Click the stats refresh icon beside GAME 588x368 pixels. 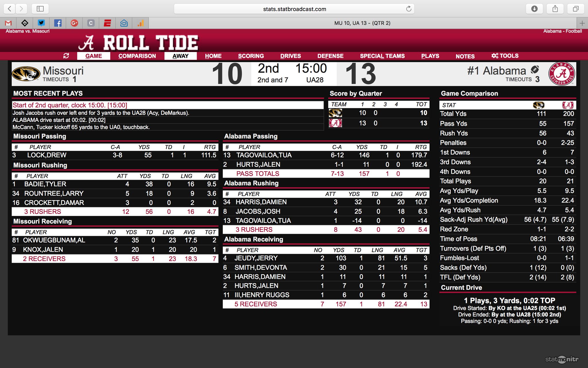(x=66, y=56)
